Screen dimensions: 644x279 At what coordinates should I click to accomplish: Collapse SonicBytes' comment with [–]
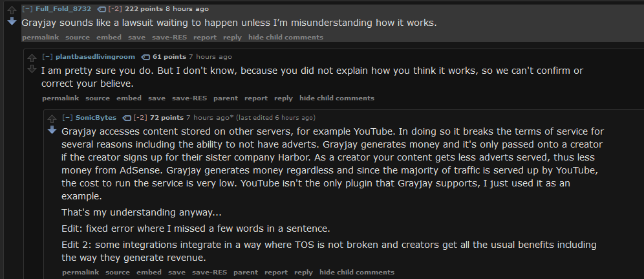tap(68, 118)
